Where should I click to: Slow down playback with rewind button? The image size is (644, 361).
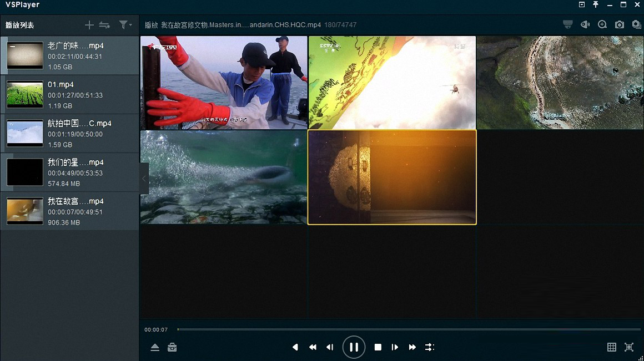click(313, 348)
